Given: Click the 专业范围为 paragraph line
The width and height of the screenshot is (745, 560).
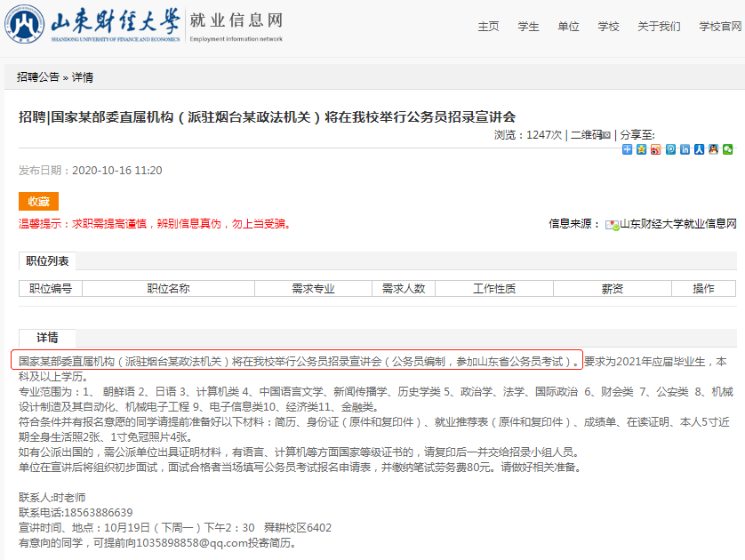Looking at the screenshot, I should click(x=376, y=399).
